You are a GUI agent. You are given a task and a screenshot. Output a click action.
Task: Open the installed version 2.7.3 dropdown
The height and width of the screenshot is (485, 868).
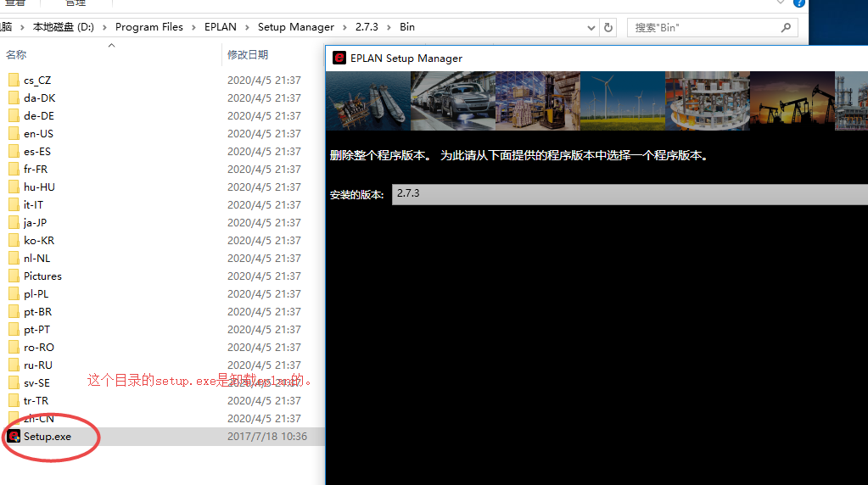(x=630, y=194)
